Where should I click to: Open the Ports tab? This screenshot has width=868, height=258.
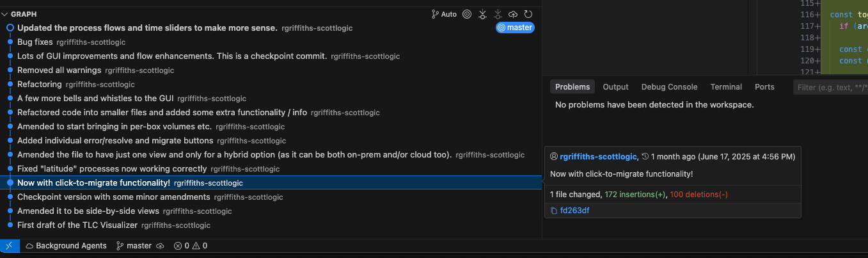[x=764, y=87]
